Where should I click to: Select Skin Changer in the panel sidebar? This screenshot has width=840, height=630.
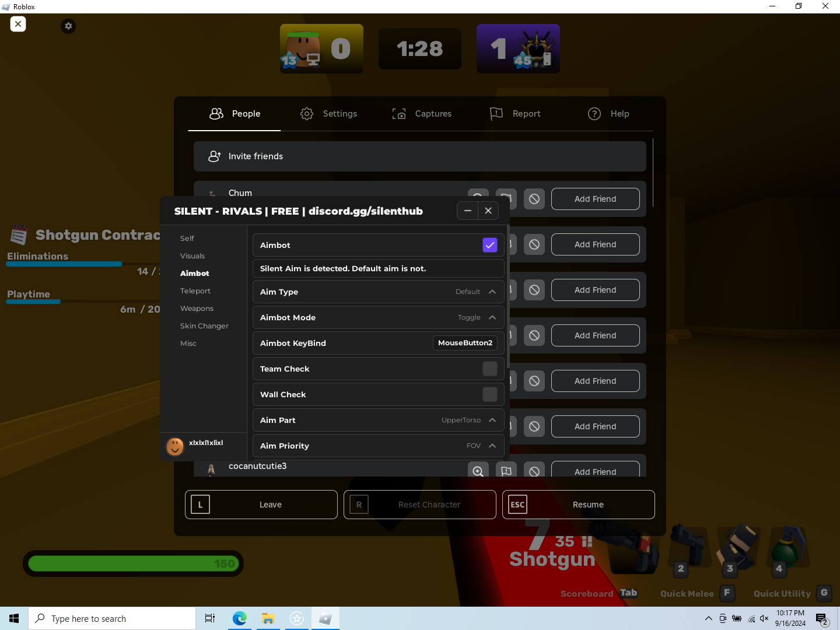(x=204, y=326)
